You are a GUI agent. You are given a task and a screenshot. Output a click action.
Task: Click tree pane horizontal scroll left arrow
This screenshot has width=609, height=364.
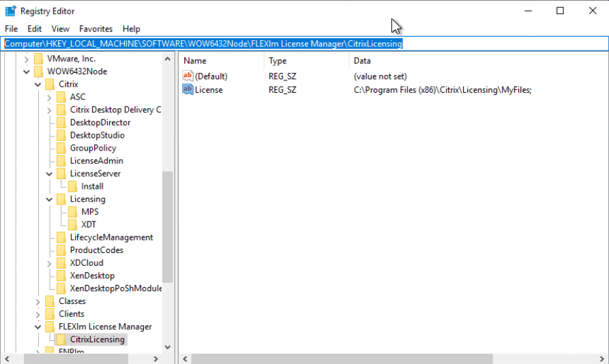7,359
